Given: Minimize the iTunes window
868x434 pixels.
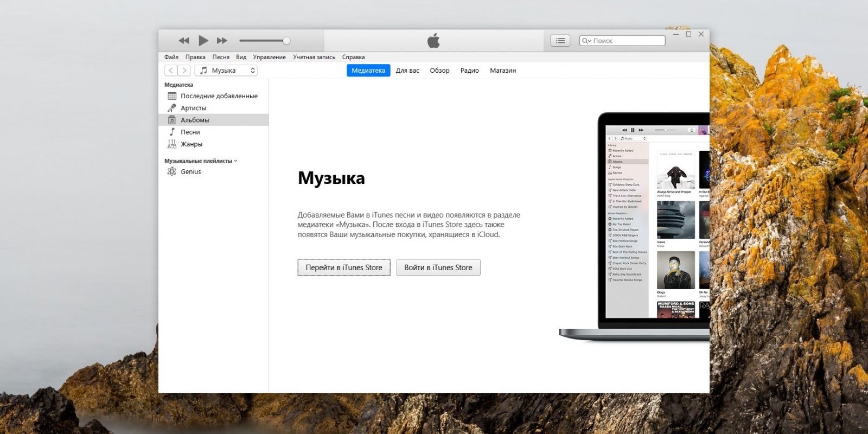Looking at the screenshot, I should pyautogui.click(x=676, y=34).
